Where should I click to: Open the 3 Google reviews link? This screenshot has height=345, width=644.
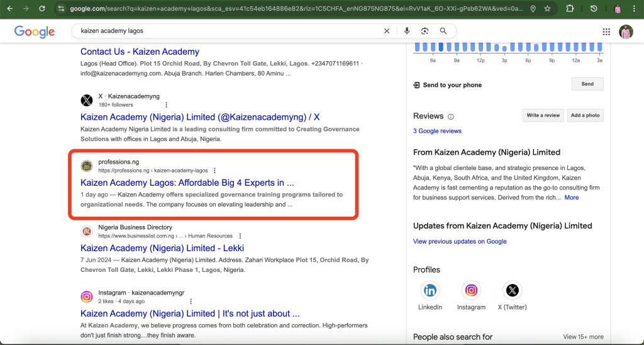tap(437, 131)
